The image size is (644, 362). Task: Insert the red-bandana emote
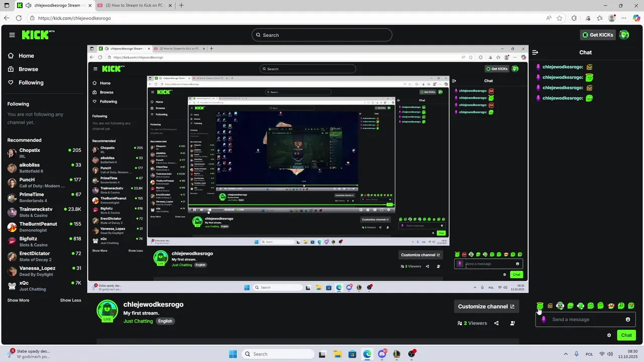coord(611,306)
